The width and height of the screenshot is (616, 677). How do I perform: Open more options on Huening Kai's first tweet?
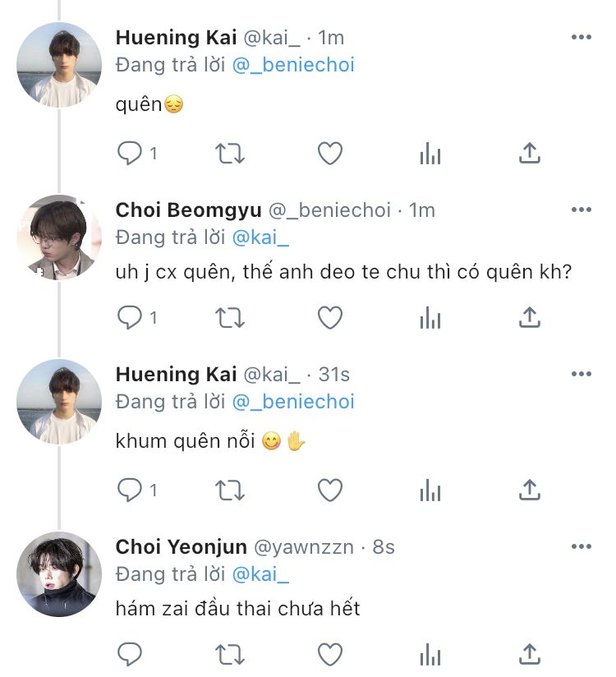point(582,38)
